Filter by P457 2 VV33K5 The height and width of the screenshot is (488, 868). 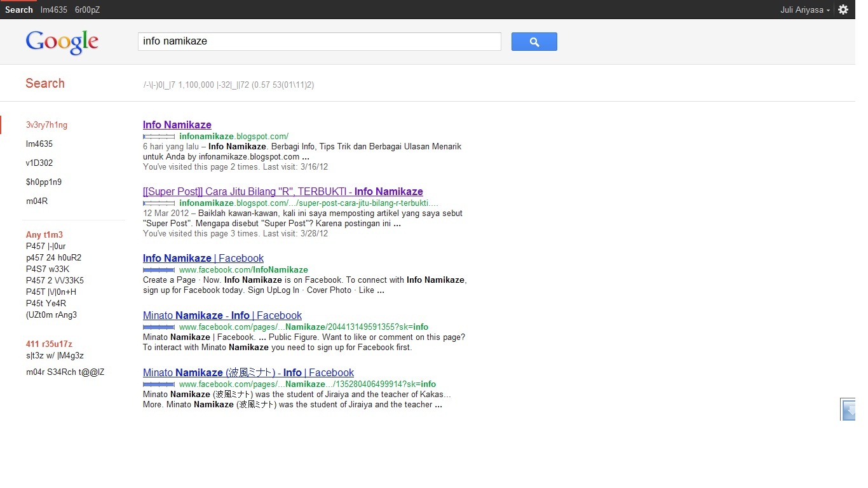pos(55,281)
